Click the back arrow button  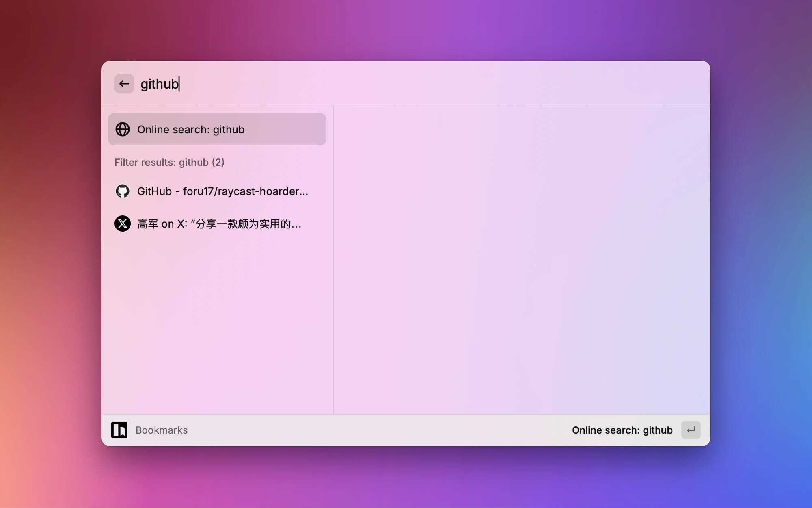click(124, 84)
